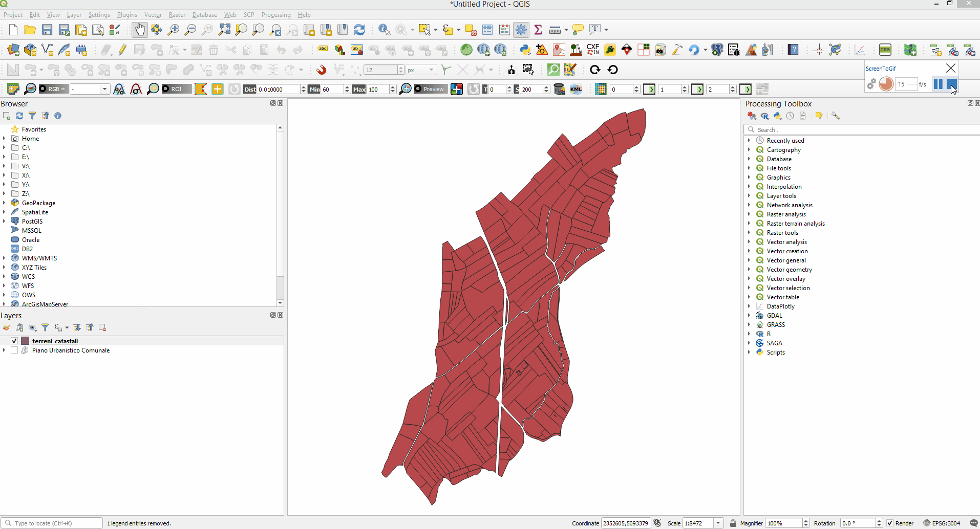Toggle editing with the pencil icon
The height and width of the screenshot is (529, 980).
pyautogui.click(x=122, y=50)
